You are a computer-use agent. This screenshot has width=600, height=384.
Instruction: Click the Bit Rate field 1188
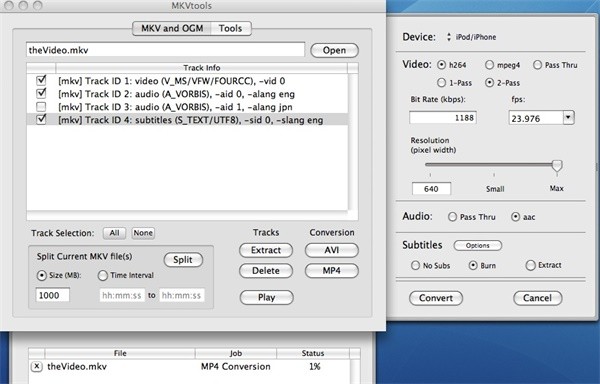point(443,117)
